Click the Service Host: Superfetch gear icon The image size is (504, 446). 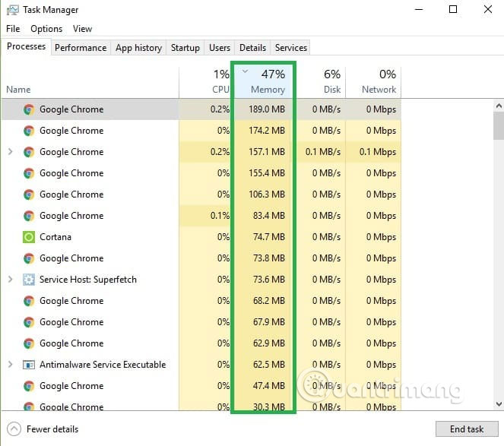pyautogui.click(x=29, y=280)
